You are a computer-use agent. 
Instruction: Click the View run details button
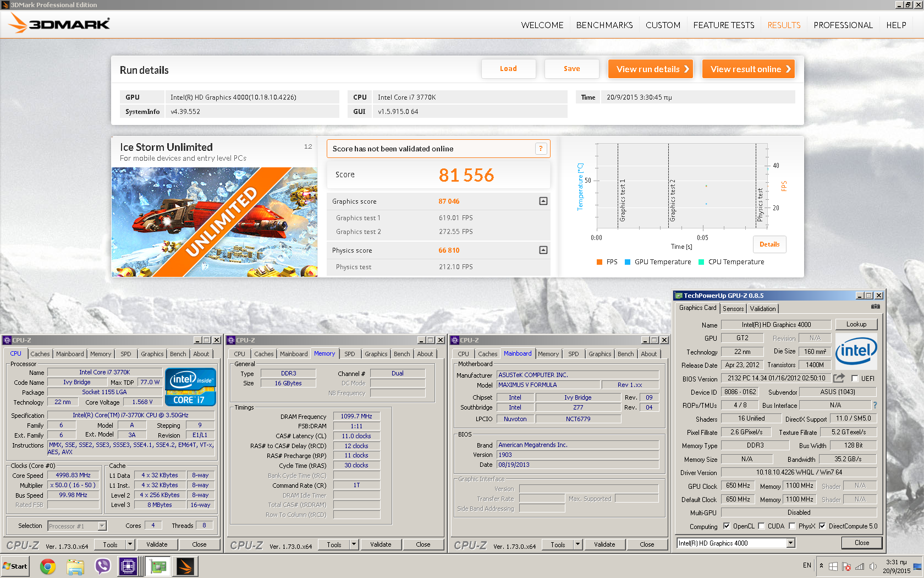[651, 69]
